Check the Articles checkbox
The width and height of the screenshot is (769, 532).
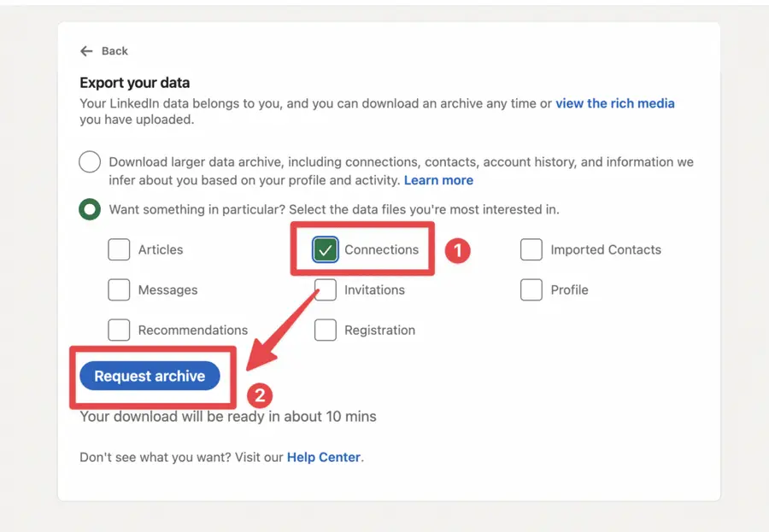coord(119,249)
